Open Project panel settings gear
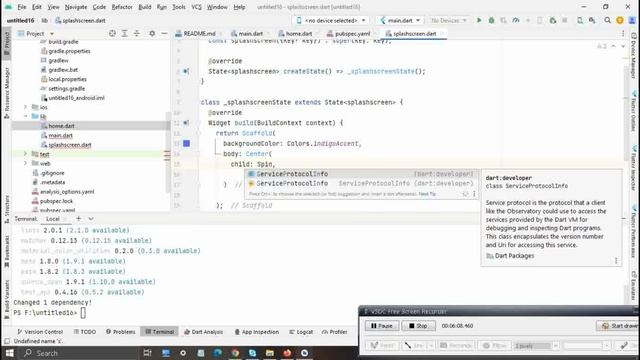The image size is (640, 360). [152, 33]
